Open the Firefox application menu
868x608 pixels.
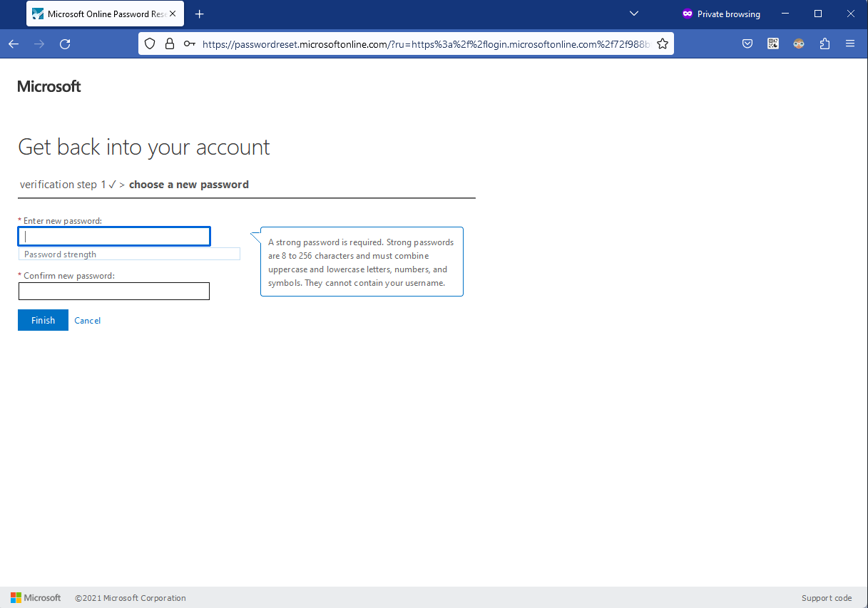pyautogui.click(x=850, y=43)
